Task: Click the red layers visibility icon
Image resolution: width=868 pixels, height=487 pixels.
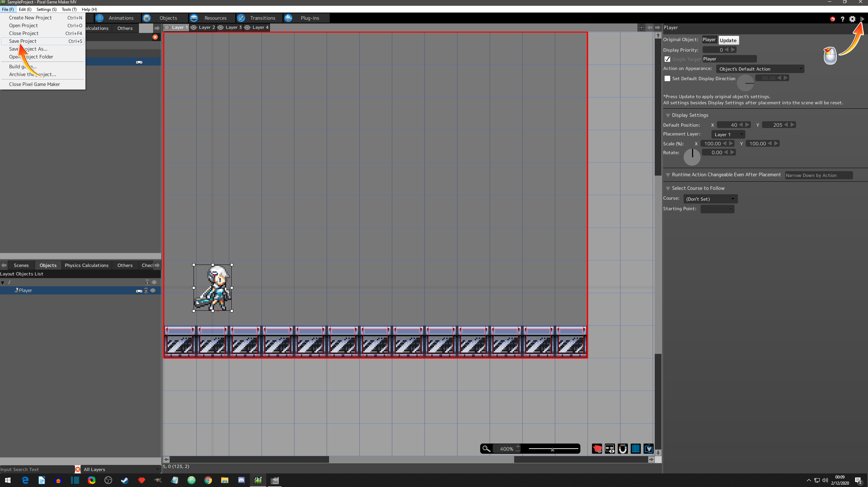Action: pos(597,449)
